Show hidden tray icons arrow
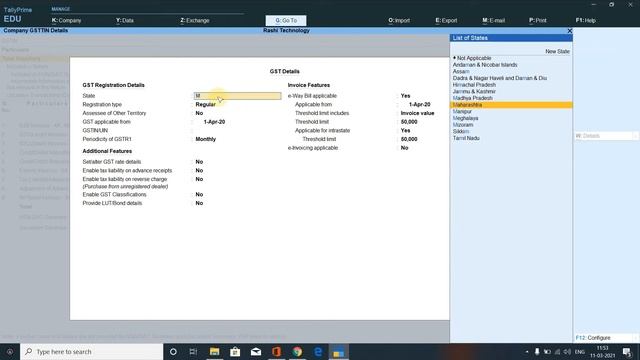The width and height of the screenshot is (640, 360). coord(527,352)
